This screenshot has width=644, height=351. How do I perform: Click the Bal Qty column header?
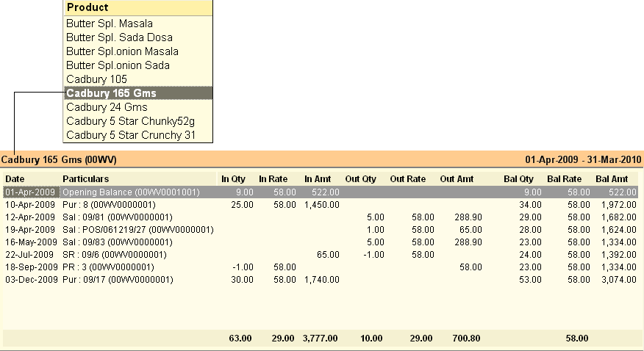point(519,178)
